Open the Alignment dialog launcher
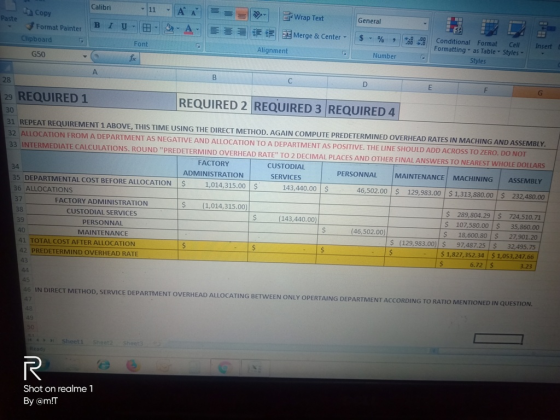This screenshot has width=560, height=420. pos(344,53)
